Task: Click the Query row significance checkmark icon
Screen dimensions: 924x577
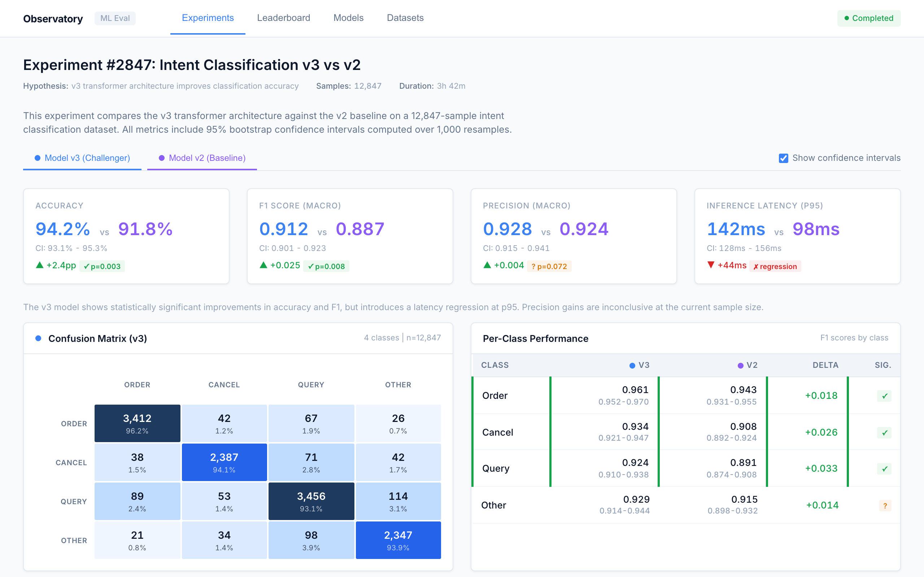Action: (884, 468)
